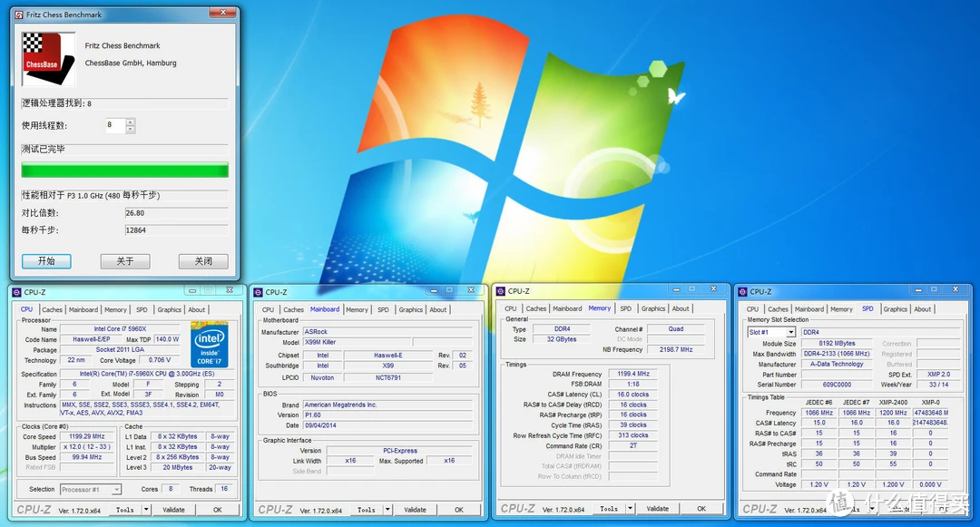Click the ChessBase logo in Fritz Chess Benchmark
The width and height of the screenshot is (980, 527).
[48, 59]
